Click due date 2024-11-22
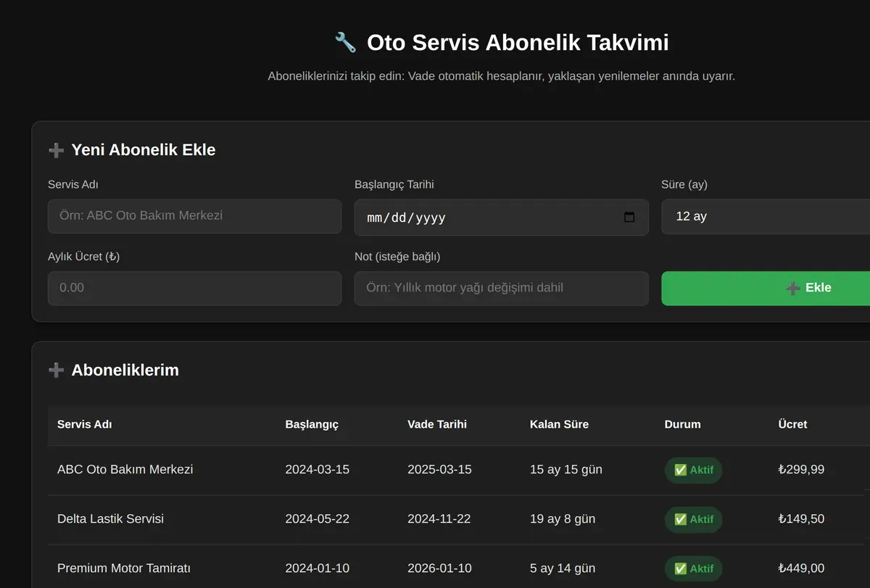870x588 pixels. pyautogui.click(x=439, y=518)
